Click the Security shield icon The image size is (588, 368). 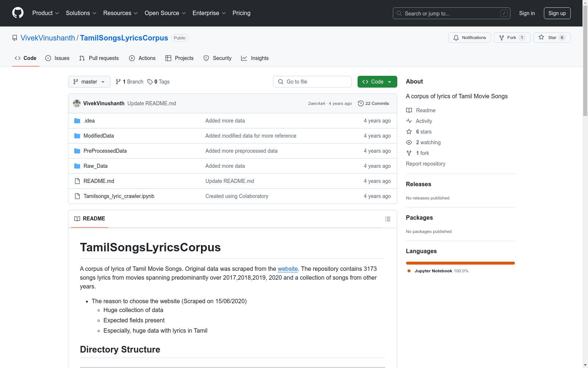tap(206, 58)
